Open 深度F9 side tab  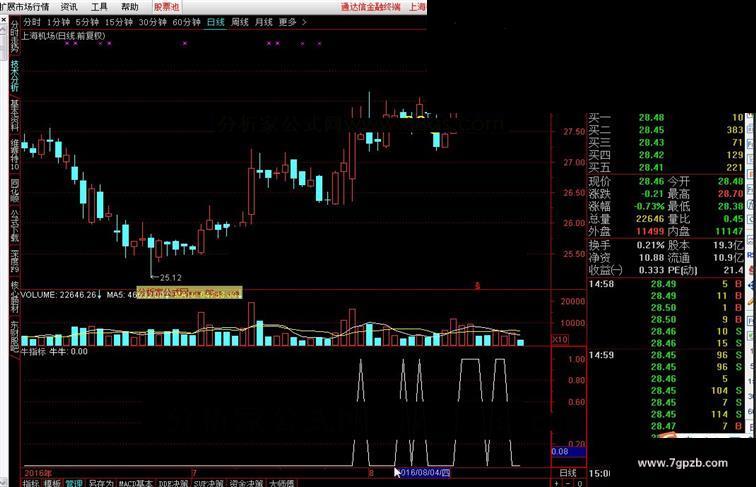14,262
